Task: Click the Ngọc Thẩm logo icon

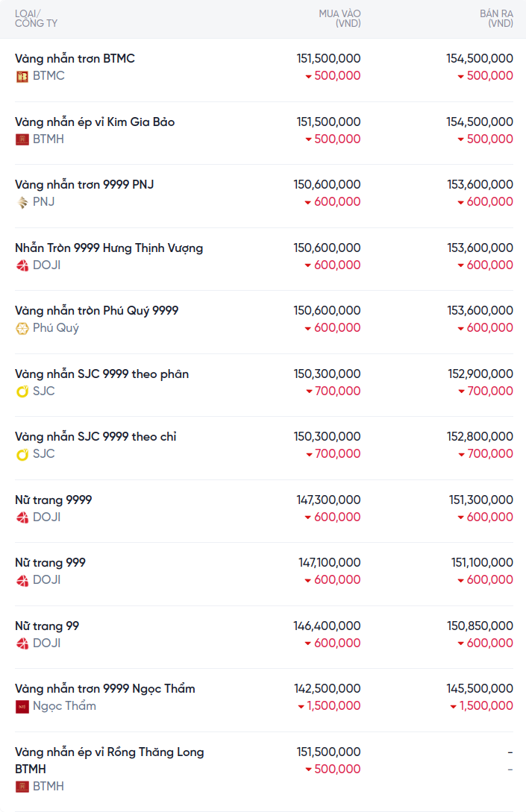Action: (x=22, y=706)
